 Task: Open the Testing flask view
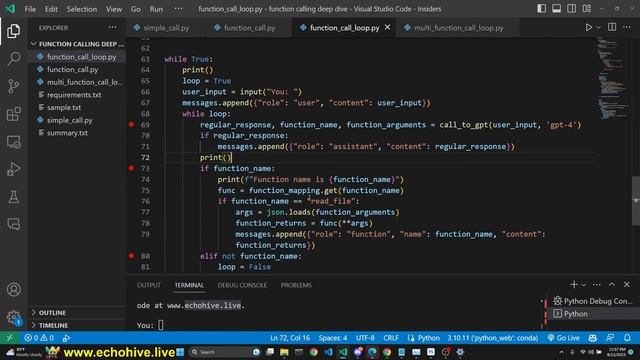click(13, 197)
